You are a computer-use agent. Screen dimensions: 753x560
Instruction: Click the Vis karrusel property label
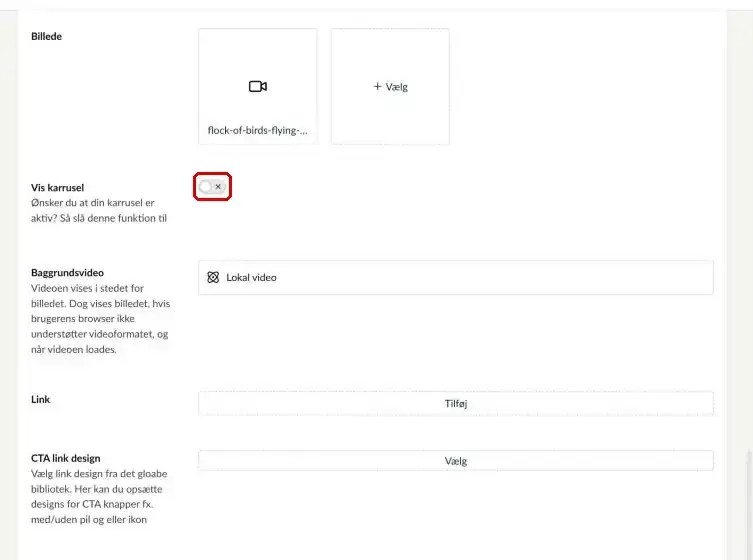[x=58, y=187]
